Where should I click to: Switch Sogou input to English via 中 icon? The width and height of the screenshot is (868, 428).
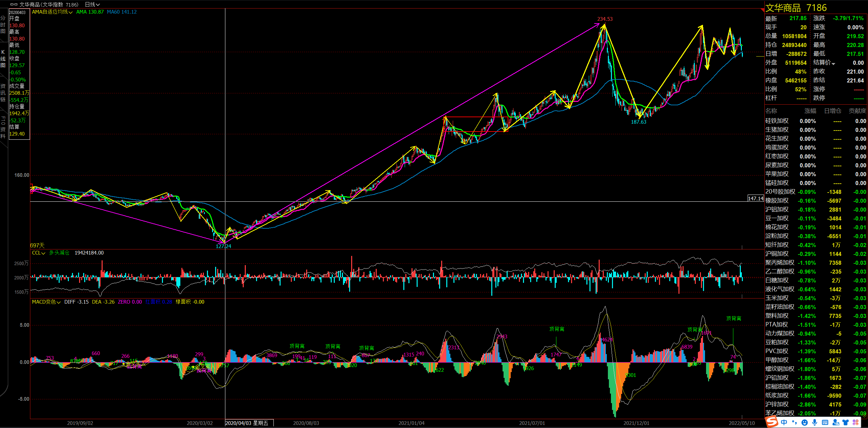[784, 423]
